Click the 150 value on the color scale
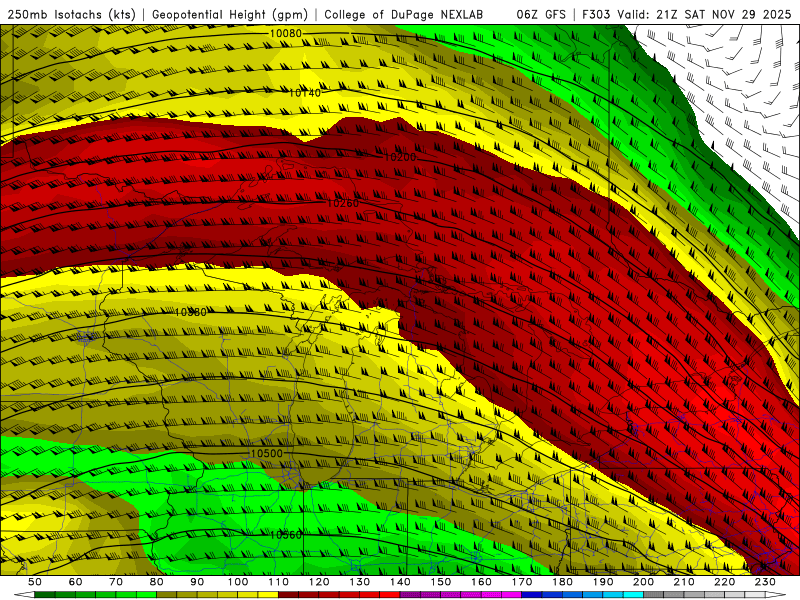 440,582
